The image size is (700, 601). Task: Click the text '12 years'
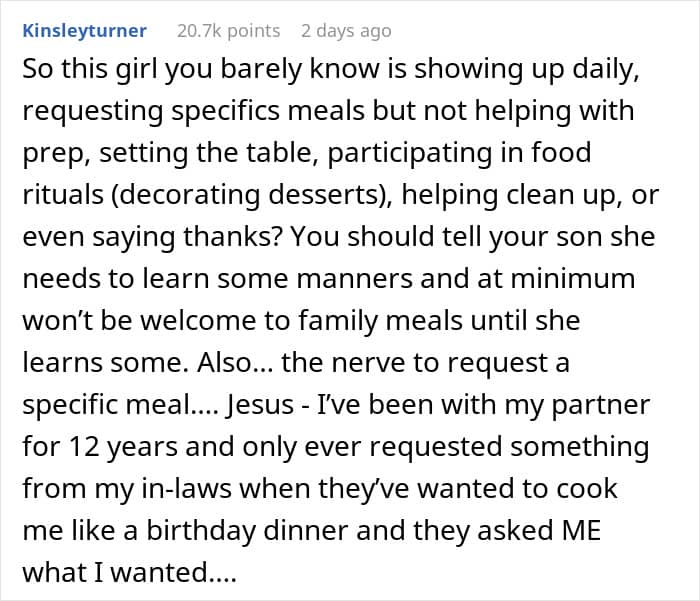107,448
